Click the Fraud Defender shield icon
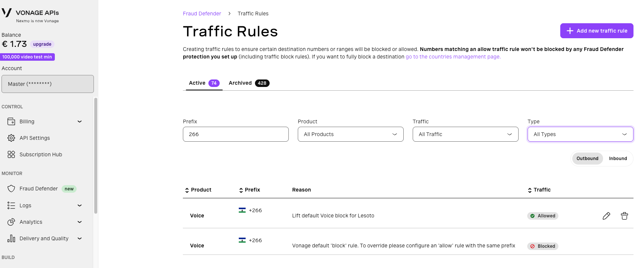The height and width of the screenshot is (268, 644). coord(11,189)
